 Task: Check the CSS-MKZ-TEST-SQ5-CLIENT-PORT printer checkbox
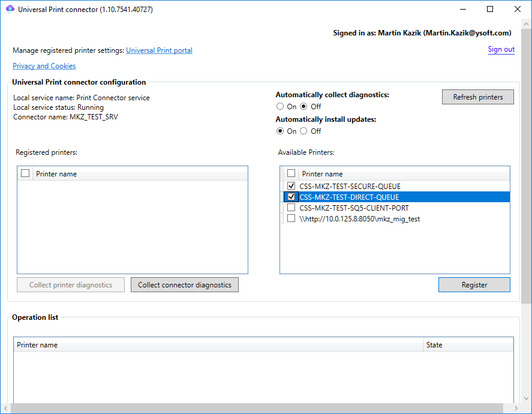(291, 208)
